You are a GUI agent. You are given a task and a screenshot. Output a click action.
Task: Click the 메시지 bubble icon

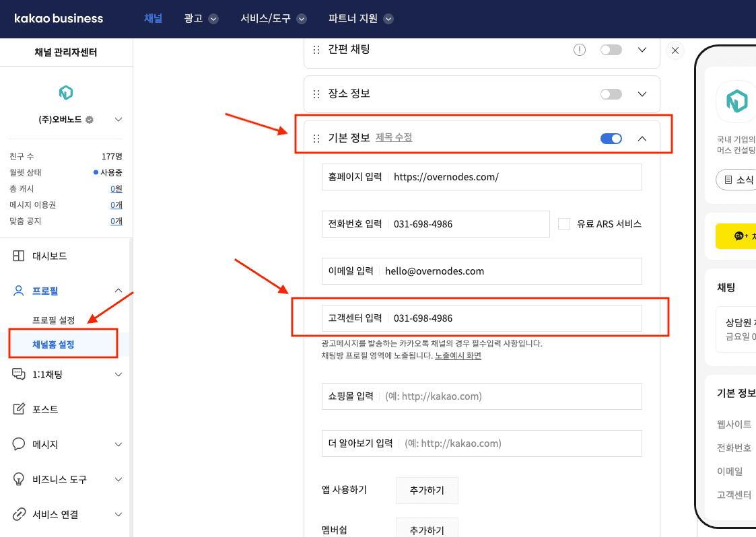click(x=18, y=444)
